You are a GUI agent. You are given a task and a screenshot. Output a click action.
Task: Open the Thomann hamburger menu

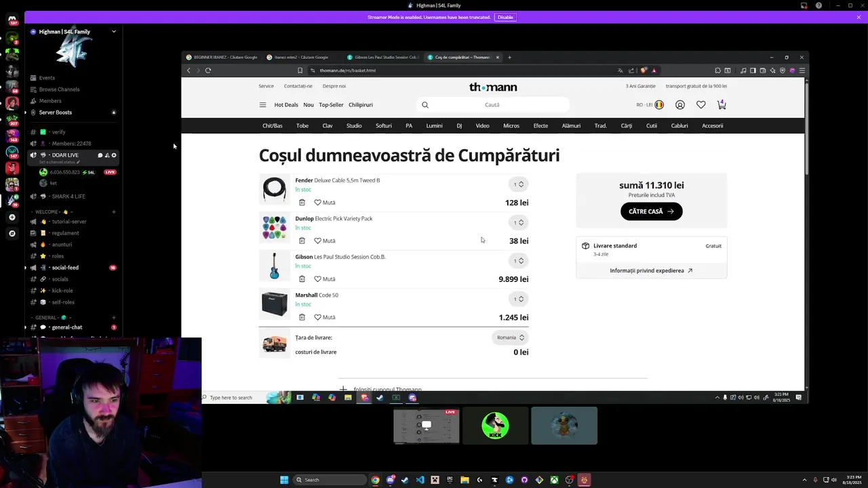point(262,105)
